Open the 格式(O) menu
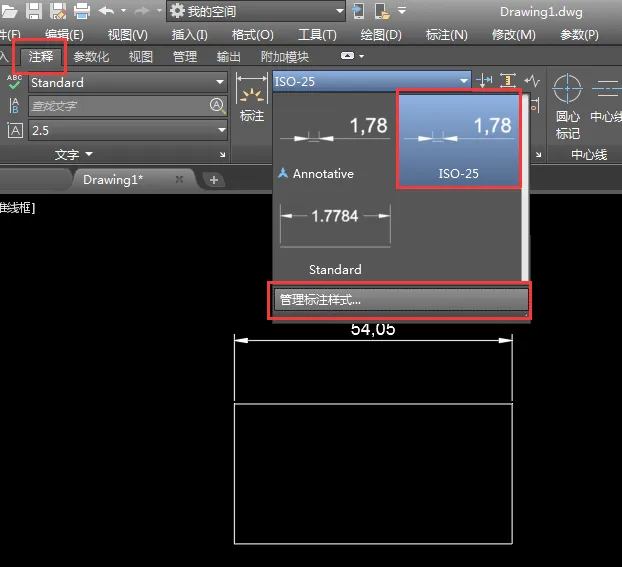 point(253,35)
